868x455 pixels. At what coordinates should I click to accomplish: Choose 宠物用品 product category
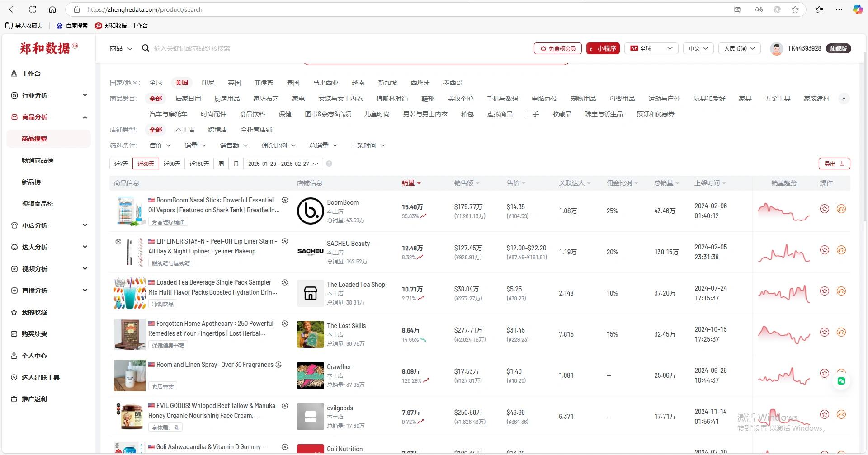coord(583,99)
